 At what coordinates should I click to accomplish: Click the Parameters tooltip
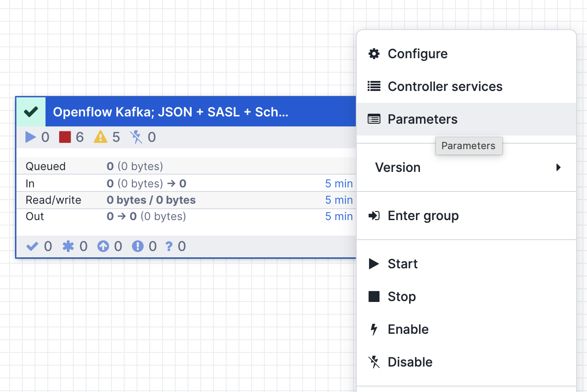(469, 146)
